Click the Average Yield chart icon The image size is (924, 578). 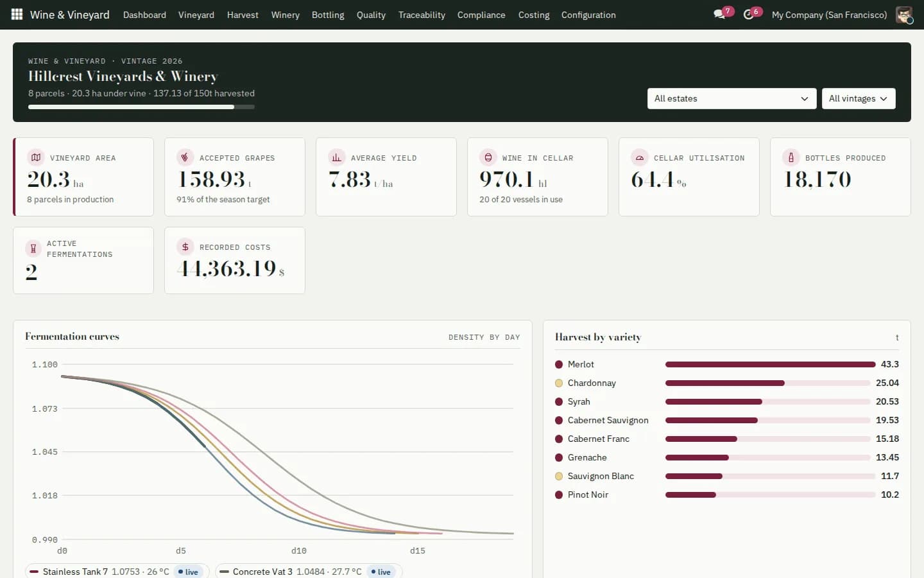(336, 157)
